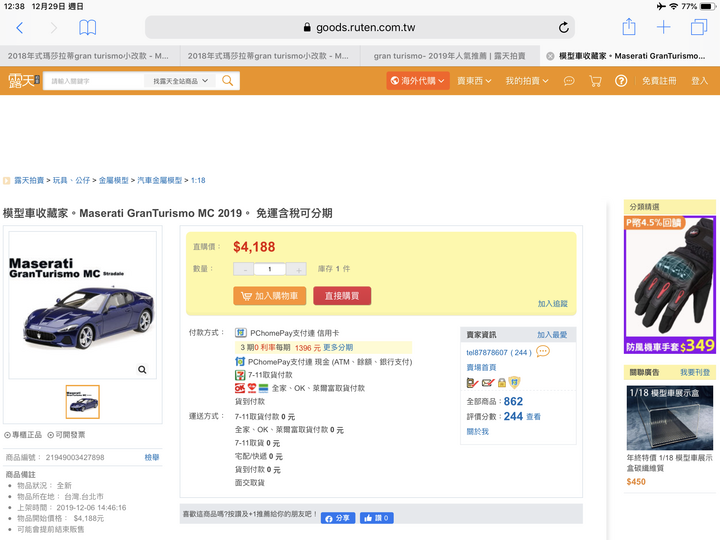Click 7-11取貨付款 payment icon
The height and width of the screenshot is (540, 720).
pos(240,375)
